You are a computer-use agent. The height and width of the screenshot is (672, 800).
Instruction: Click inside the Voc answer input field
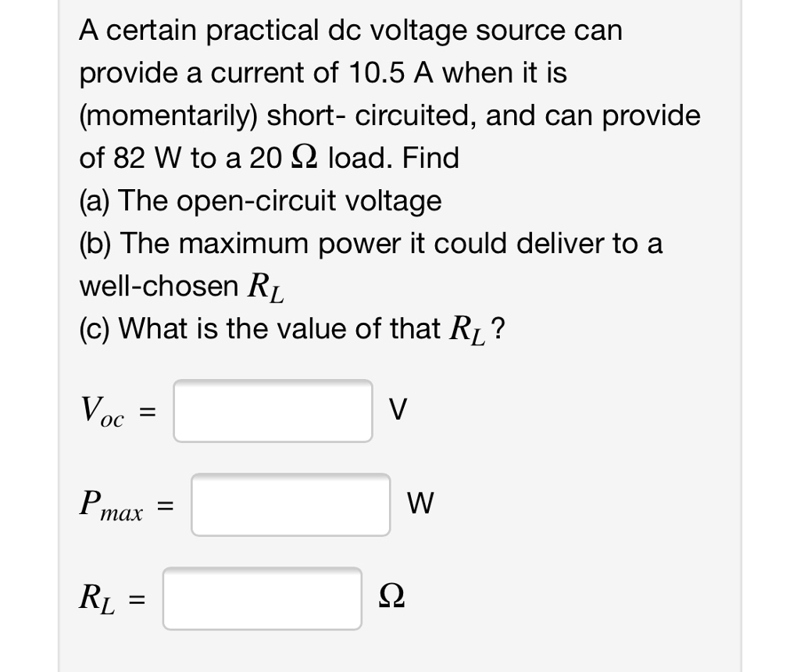(273, 410)
